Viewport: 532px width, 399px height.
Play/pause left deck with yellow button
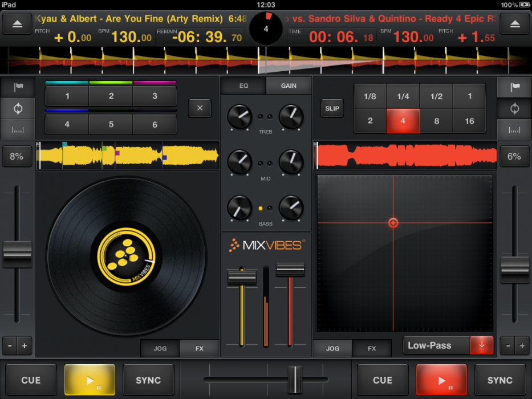pyautogui.click(x=90, y=380)
